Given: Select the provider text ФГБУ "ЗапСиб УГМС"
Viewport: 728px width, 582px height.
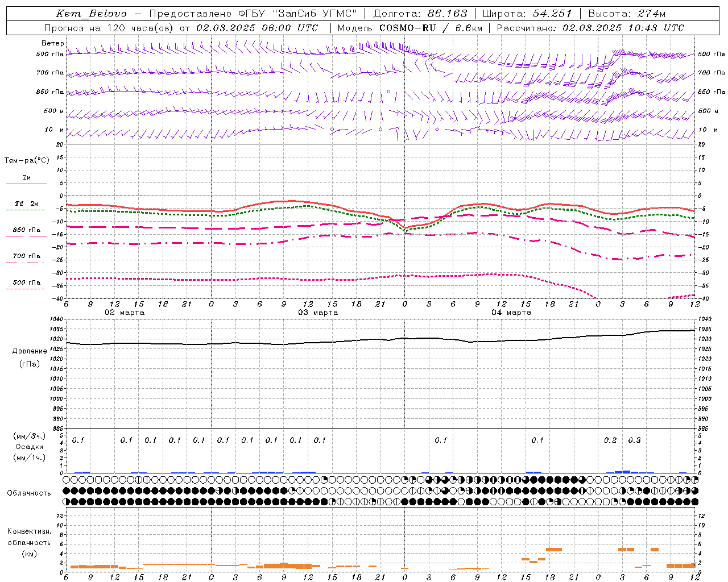Looking at the screenshot, I should click(299, 14).
